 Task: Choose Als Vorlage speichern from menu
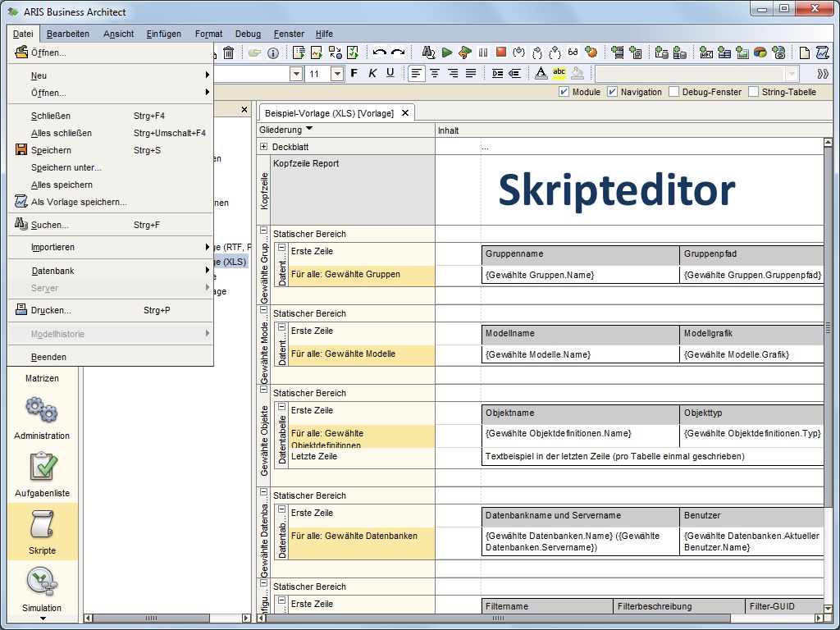tap(111, 202)
